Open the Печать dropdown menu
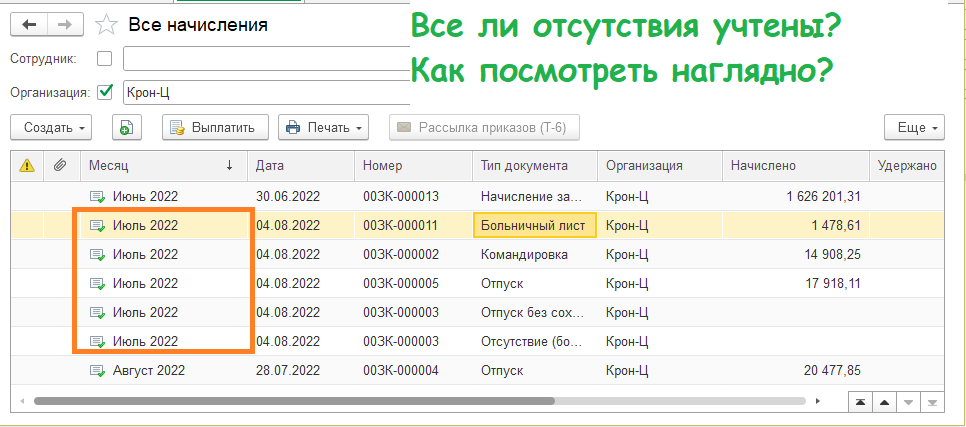Viewport: 966px width, 427px height. click(x=323, y=128)
